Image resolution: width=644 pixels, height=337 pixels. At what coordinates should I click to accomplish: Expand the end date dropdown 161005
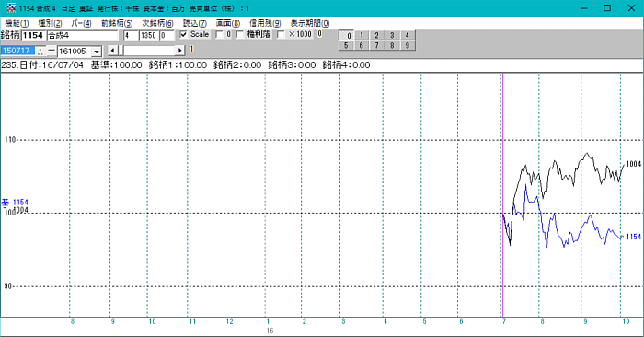click(x=97, y=52)
